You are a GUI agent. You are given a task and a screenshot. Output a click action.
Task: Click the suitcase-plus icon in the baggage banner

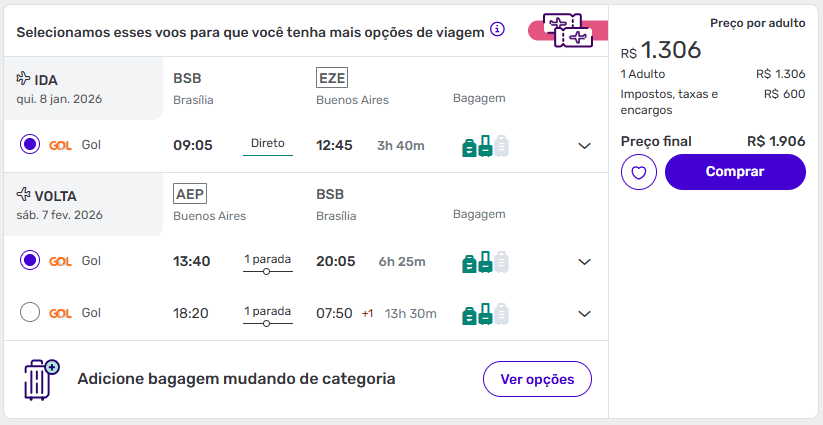pos(41,380)
